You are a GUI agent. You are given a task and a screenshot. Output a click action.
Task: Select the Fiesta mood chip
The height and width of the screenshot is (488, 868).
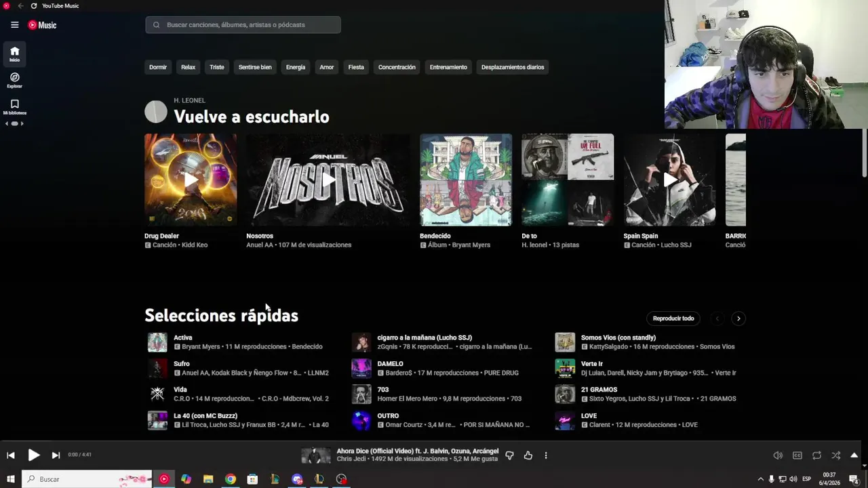tap(356, 67)
